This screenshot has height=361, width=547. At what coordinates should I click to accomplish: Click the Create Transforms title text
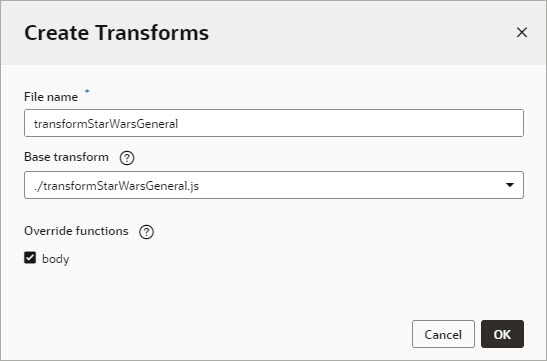tap(117, 33)
